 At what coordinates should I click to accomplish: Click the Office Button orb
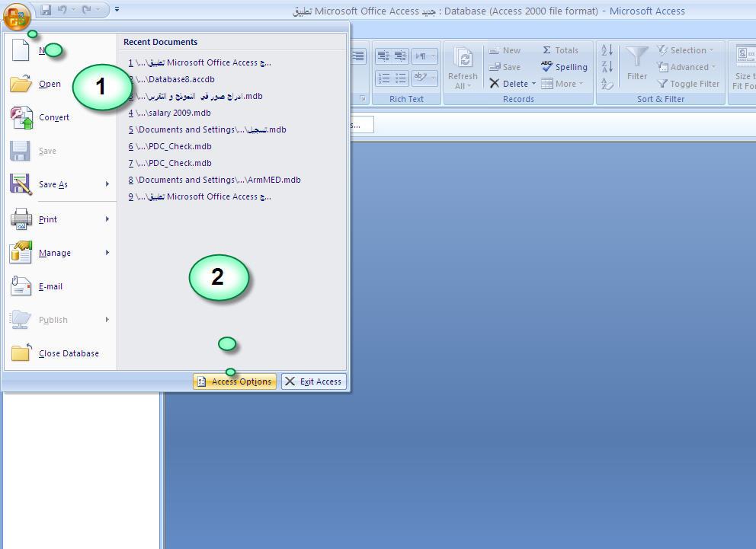(17, 16)
